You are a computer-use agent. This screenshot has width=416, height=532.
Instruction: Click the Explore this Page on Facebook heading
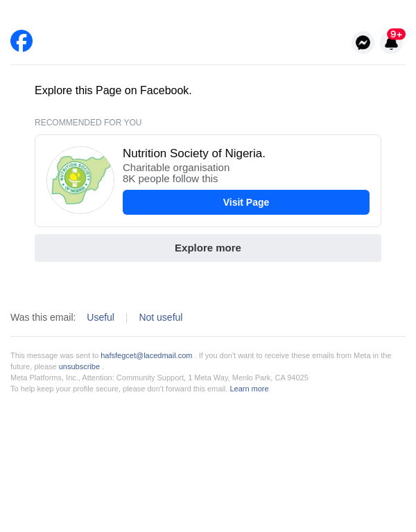click(x=113, y=91)
